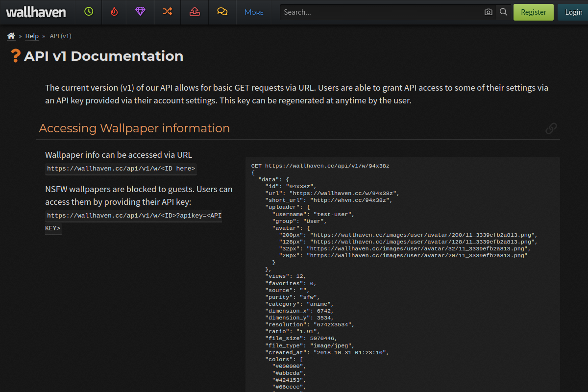This screenshot has height=392, width=588.
Task: Click the api/v1/w/<ID here> URL snippet
Action: tap(121, 169)
